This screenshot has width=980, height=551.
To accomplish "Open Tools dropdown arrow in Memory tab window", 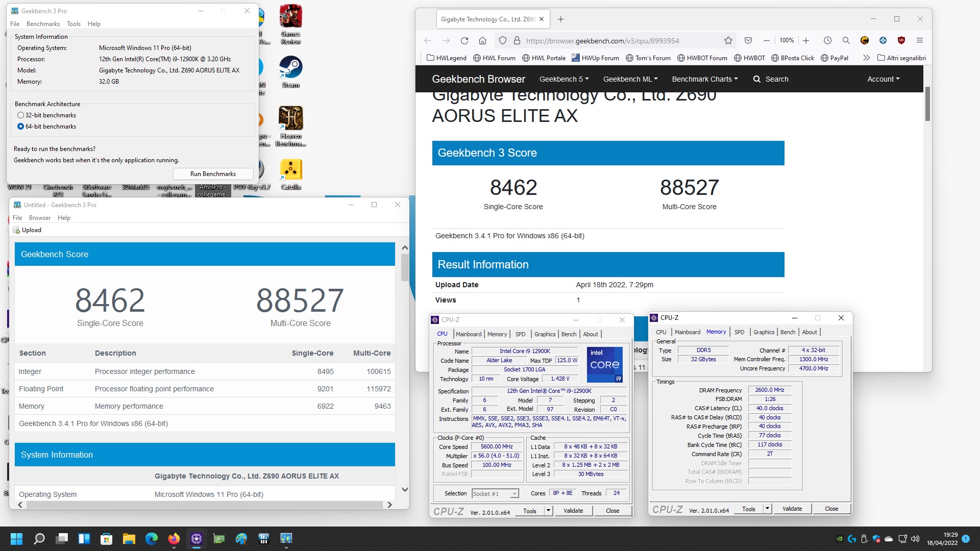I will 767,509.
